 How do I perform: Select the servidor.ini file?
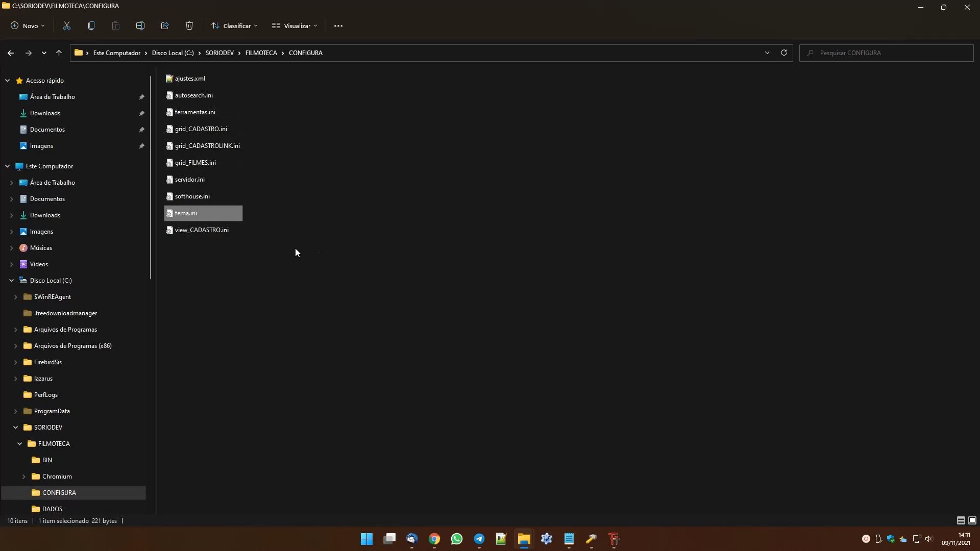190,180
